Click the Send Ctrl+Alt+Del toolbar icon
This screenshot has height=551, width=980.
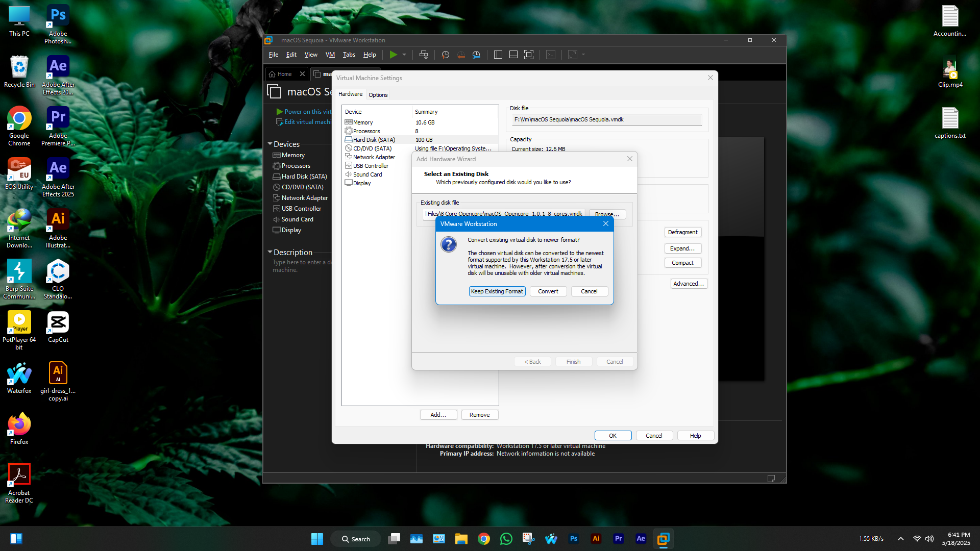coord(423,55)
